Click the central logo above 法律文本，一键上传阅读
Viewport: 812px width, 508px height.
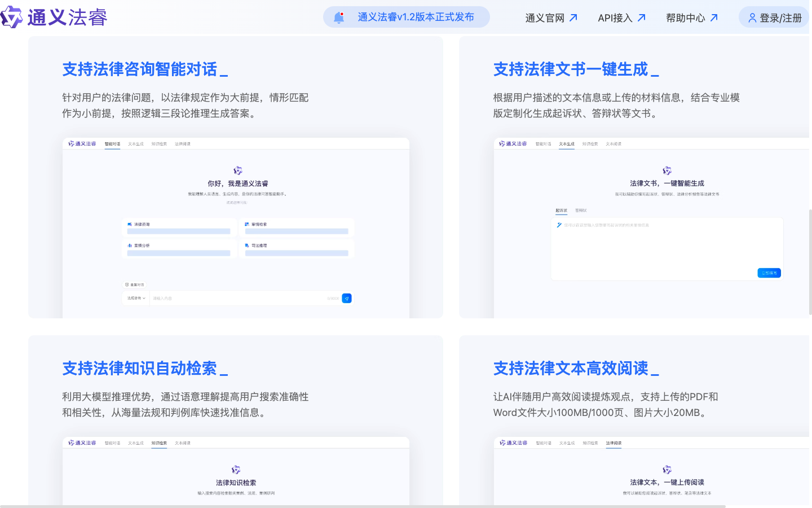pos(667,470)
